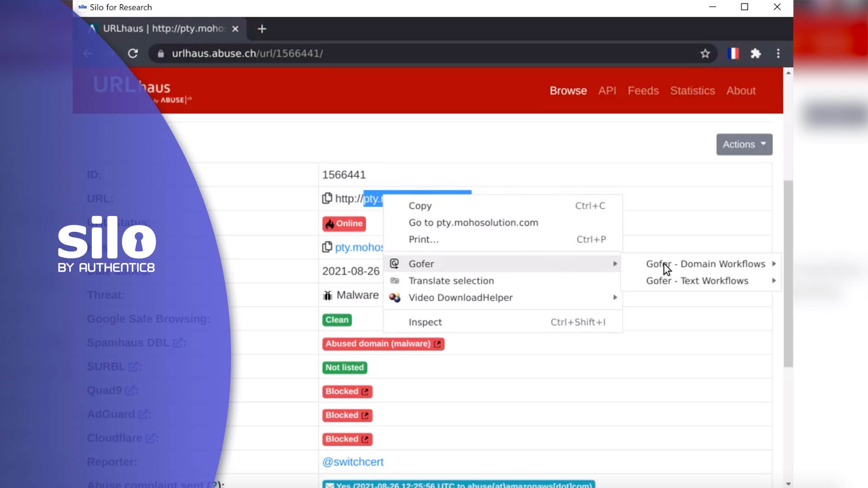Open Spamhaus DBL external link icon
868x488 pixels.
click(x=178, y=343)
